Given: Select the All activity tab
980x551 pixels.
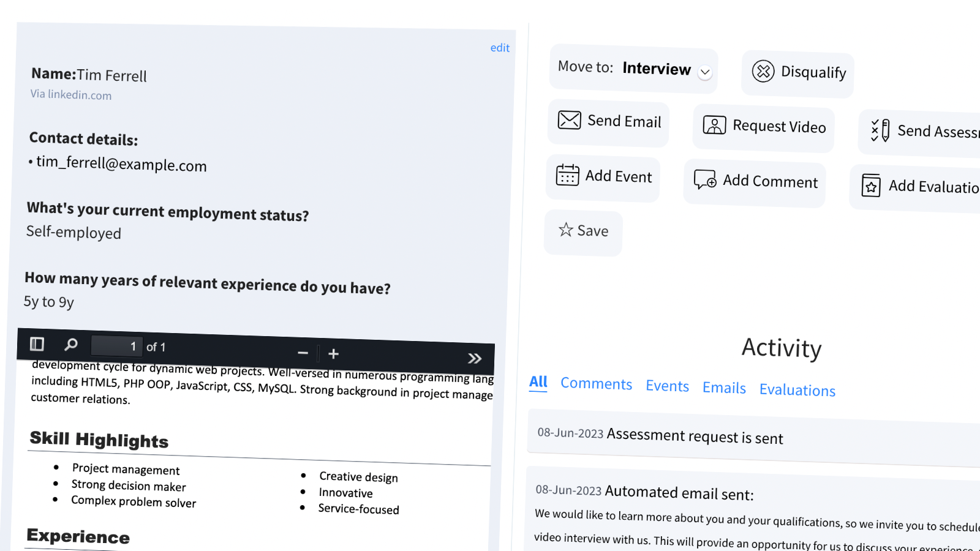Looking at the screenshot, I should click(538, 382).
